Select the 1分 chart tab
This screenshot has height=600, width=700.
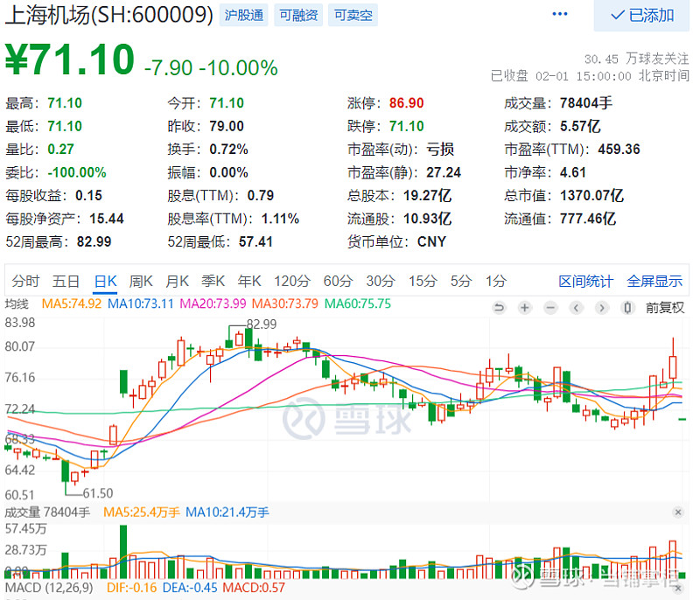[x=495, y=281]
